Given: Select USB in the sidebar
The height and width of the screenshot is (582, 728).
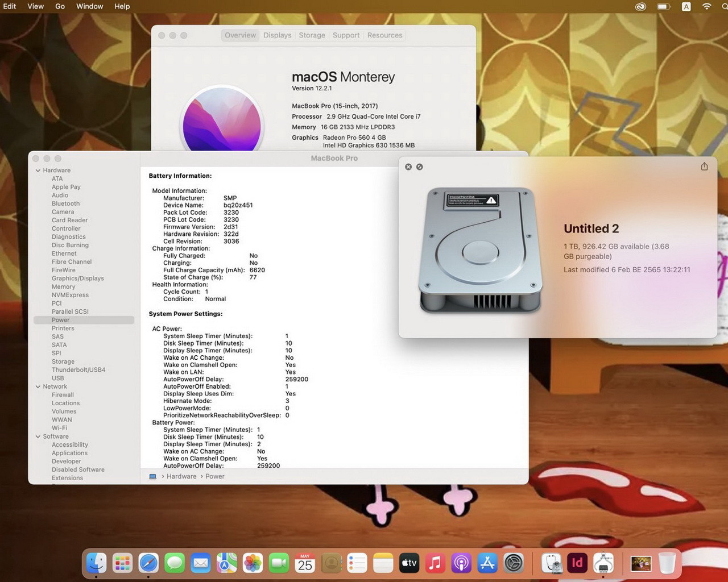Looking at the screenshot, I should point(58,378).
